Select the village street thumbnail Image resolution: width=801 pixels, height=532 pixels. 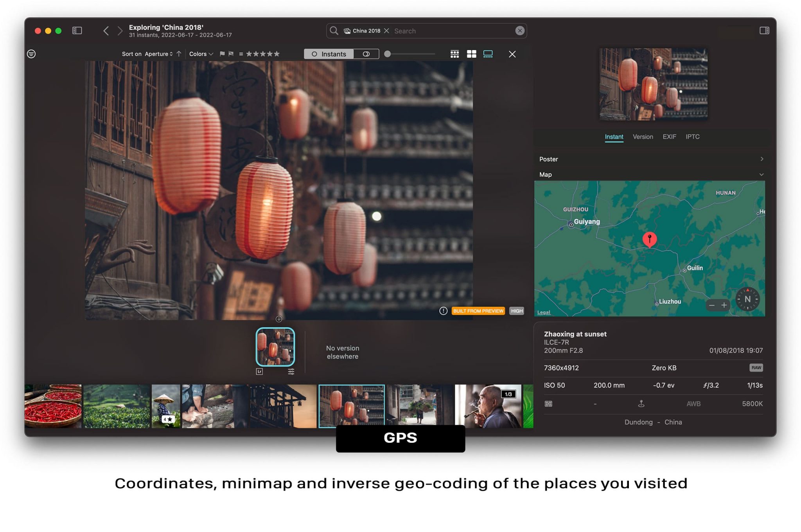(x=420, y=406)
